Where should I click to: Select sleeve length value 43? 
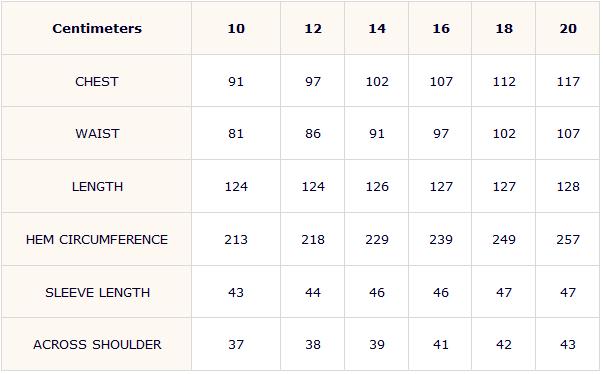236,293
